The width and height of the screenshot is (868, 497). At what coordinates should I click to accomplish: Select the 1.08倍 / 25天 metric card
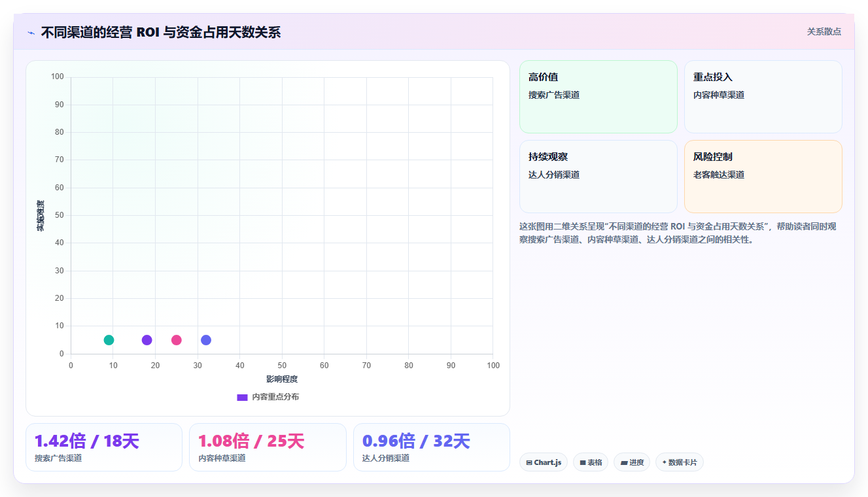click(268, 447)
